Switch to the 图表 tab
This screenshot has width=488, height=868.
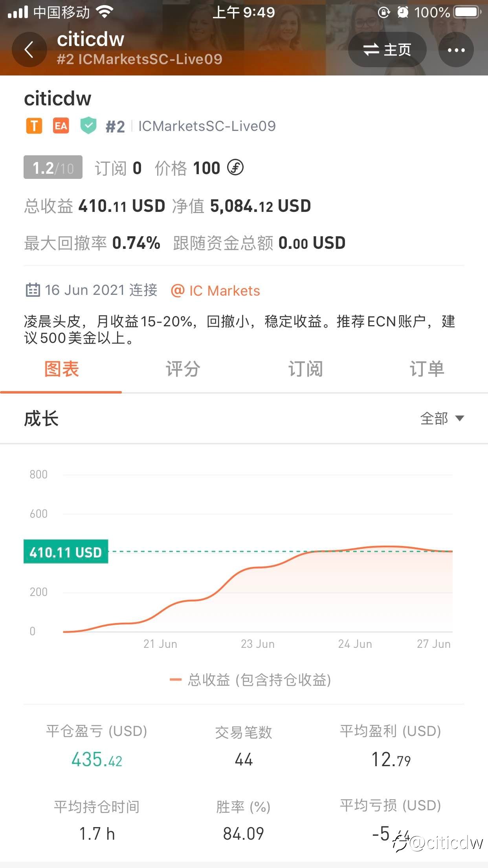61,370
